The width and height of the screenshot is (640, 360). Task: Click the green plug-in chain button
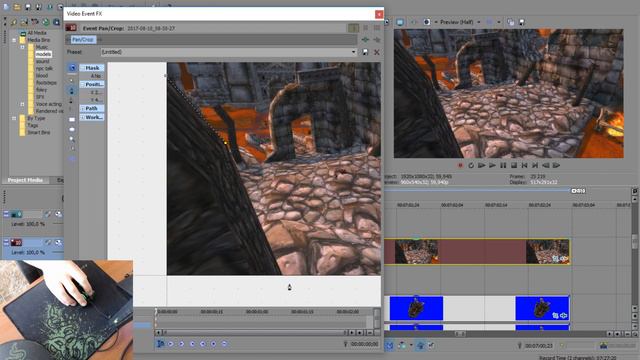click(365, 40)
